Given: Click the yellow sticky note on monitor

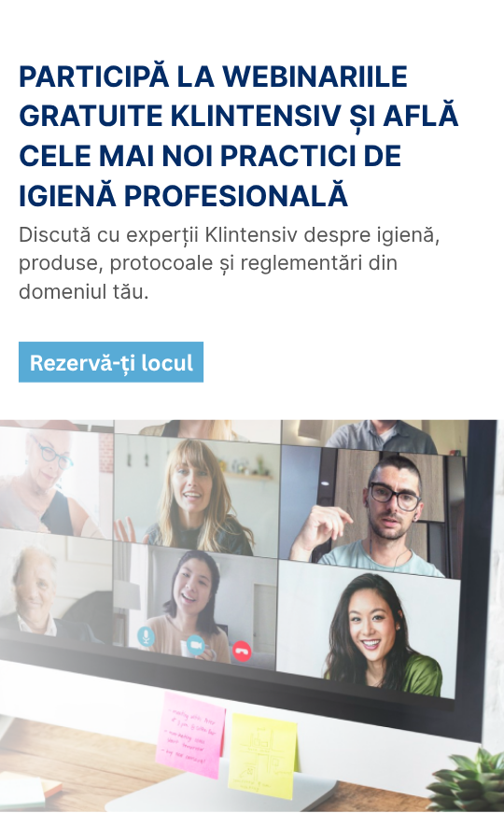Looking at the screenshot, I should pyautogui.click(x=263, y=756).
